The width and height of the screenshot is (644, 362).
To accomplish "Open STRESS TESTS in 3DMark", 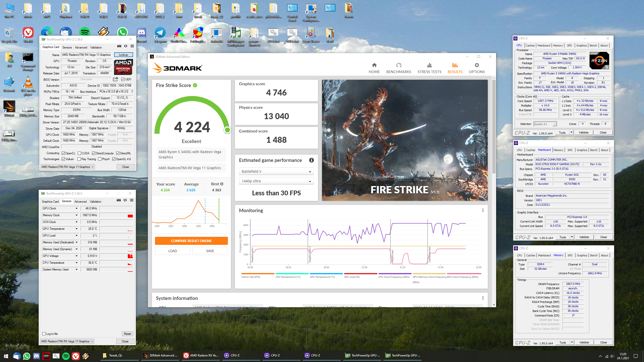I will 429,68.
